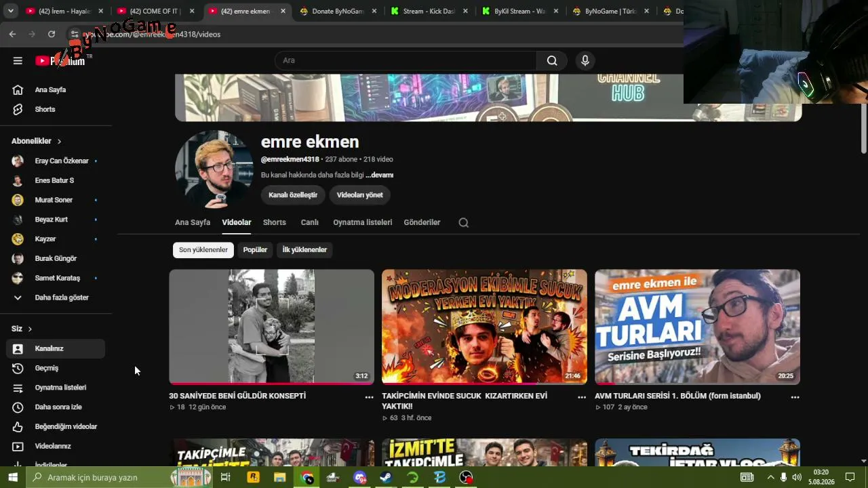
Task: Open the YouTube guide hamburger menu
Action: (x=18, y=60)
